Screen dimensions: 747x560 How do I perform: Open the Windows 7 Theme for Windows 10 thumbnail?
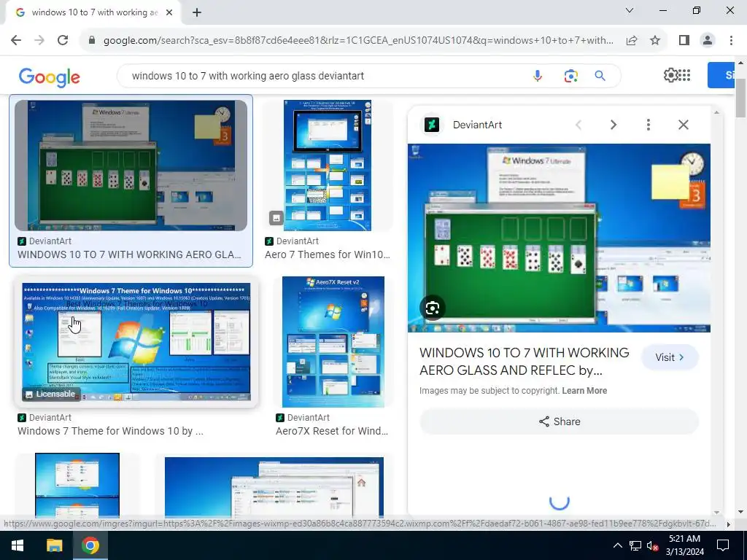click(x=136, y=342)
